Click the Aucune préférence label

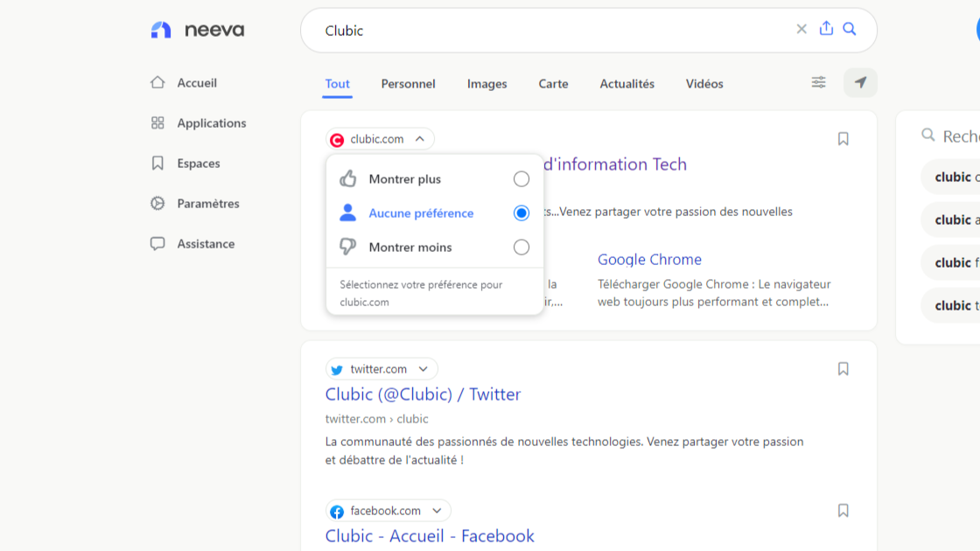tap(421, 213)
